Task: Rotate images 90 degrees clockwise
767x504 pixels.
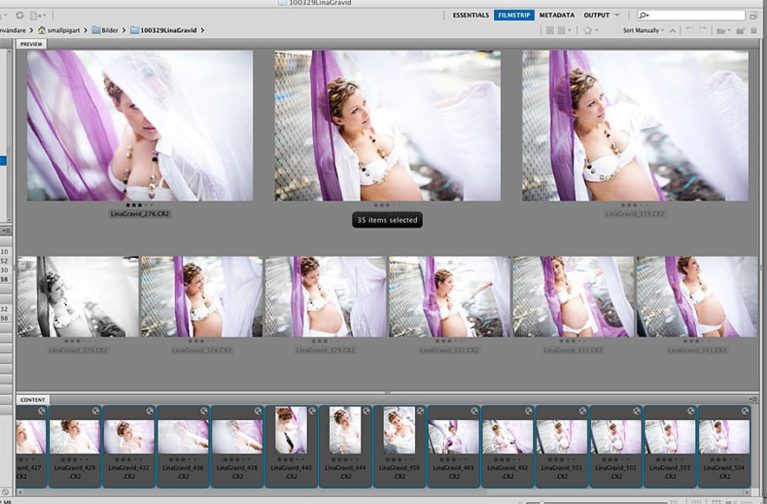Action: [x=705, y=31]
